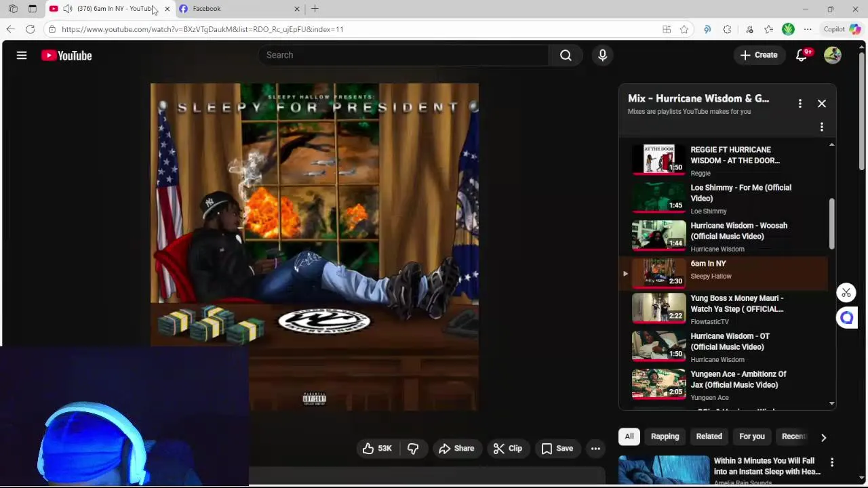Open browser Settings and more menu

[808, 29]
